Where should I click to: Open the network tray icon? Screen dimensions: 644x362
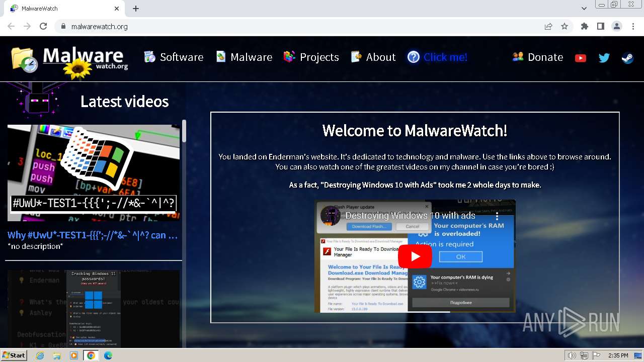[x=584, y=355]
